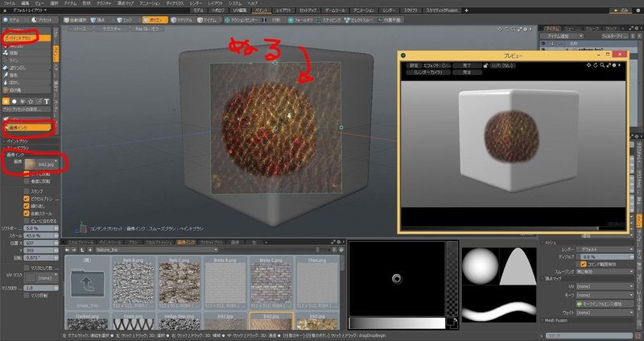Image resolution: width=644 pixels, height=341 pixels.
Task: Toggle セレクトスルー select-through mode
Action: coord(360,19)
